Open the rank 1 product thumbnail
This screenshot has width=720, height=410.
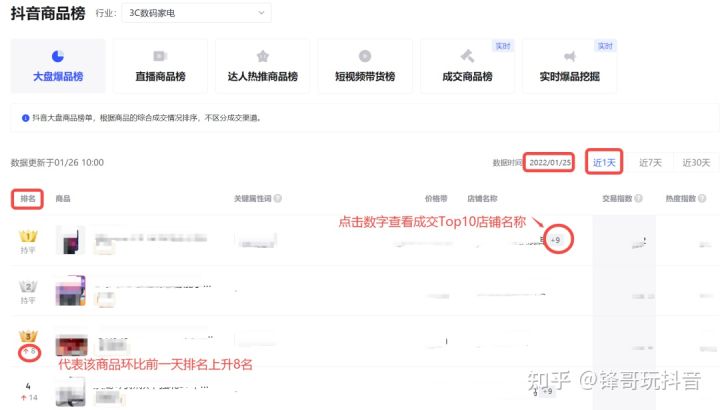(x=71, y=240)
